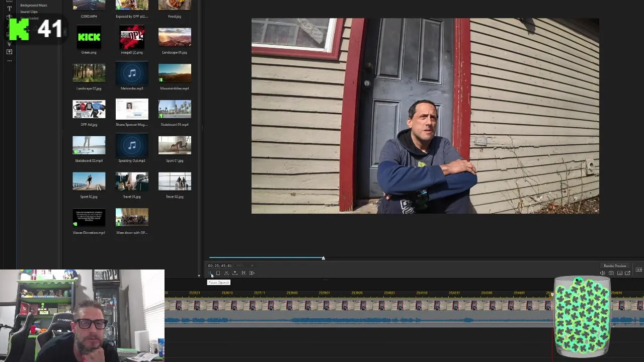The image size is (644, 362).
Task: Select the Green.png KICK thumbnail
Action: (x=89, y=37)
